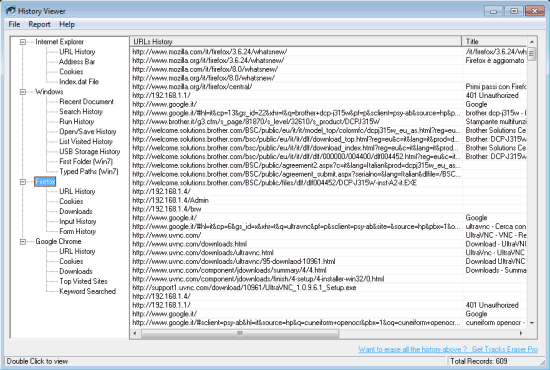
Task: Click the 'Double Click to view' status text
Action: tap(37, 361)
